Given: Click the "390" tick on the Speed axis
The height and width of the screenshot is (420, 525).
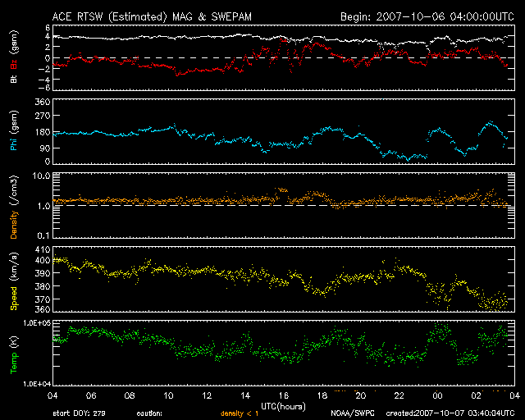Looking at the screenshot, I should [43, 273].
